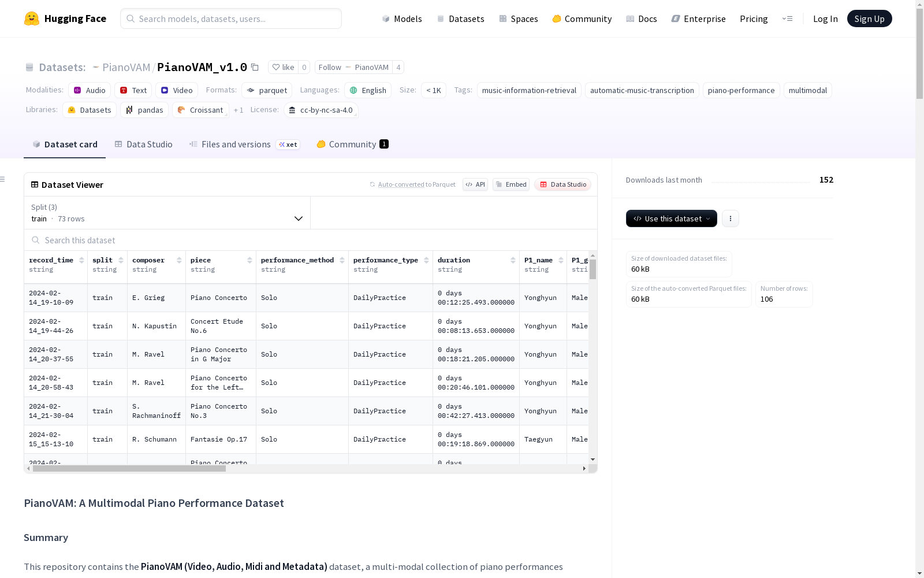Open the three-dot options next to Use this dataset
924x578 pixels.
click(731, 218)
